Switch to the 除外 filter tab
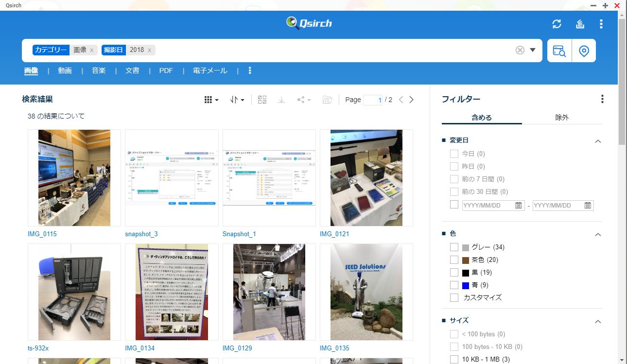The image size is (627, 364). coord(562,117)
